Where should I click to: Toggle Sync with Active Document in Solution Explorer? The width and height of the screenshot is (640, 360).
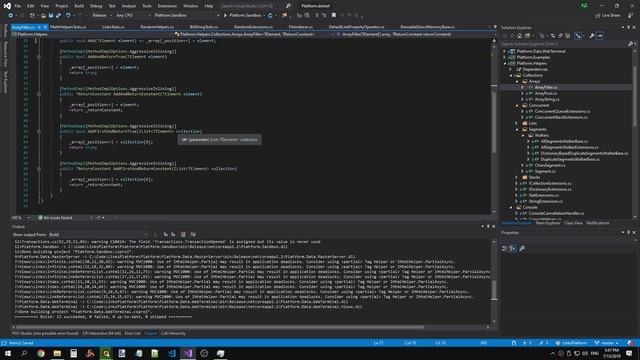coord(553,36)
